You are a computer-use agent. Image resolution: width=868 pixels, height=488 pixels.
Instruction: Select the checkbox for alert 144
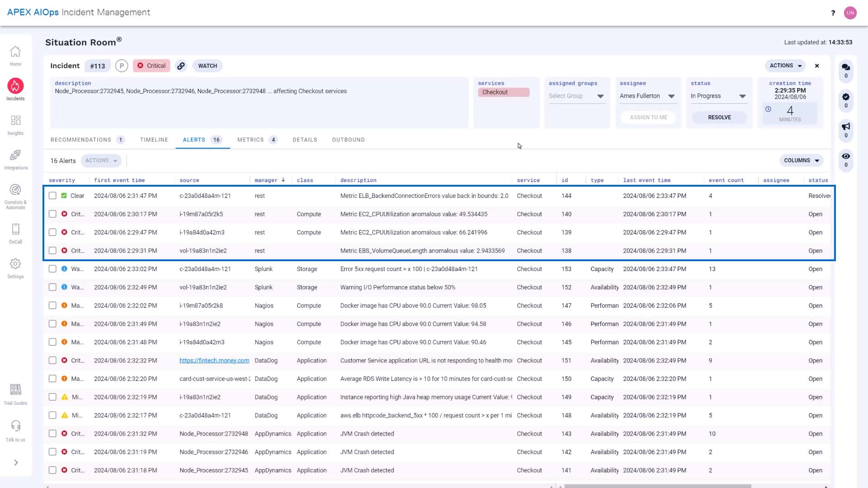click(x=52, y=196)
